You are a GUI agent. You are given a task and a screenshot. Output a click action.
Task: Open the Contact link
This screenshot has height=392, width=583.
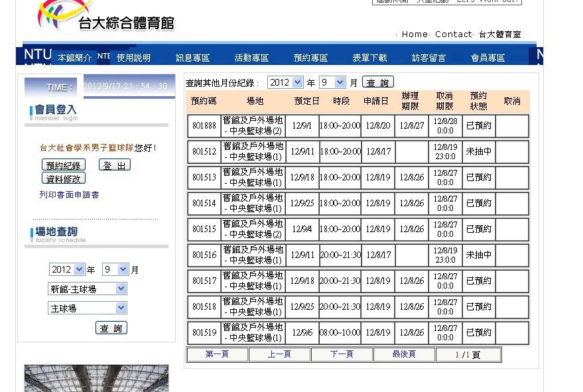pos(453,34)
